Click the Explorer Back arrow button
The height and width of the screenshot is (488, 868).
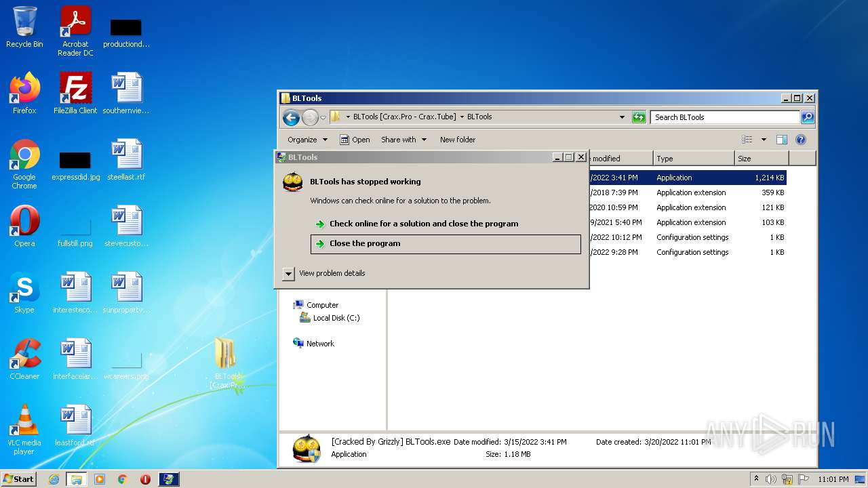(291, 117)
